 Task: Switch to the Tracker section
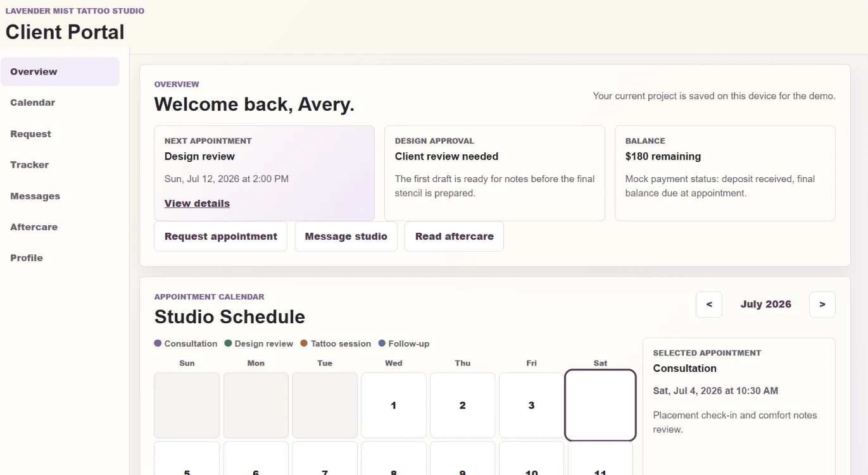click(60, 164)
